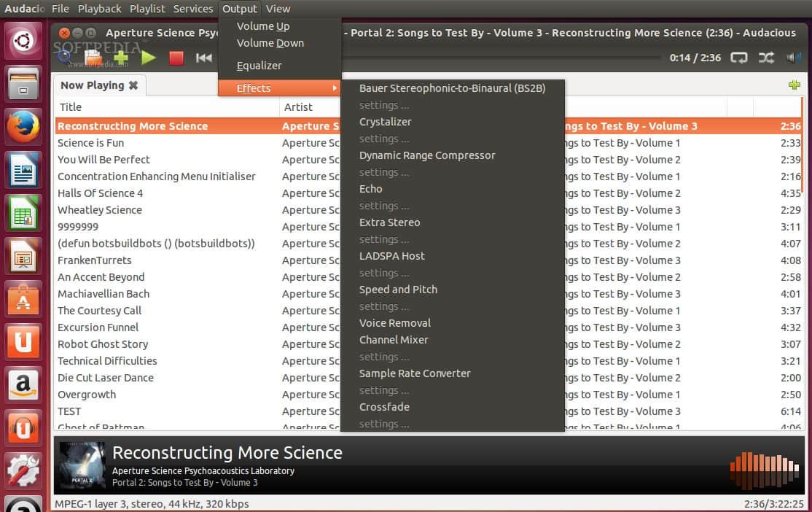Add a new playlist with the green plus
This screenshot has width=812, height=512.
pos(795,85)
